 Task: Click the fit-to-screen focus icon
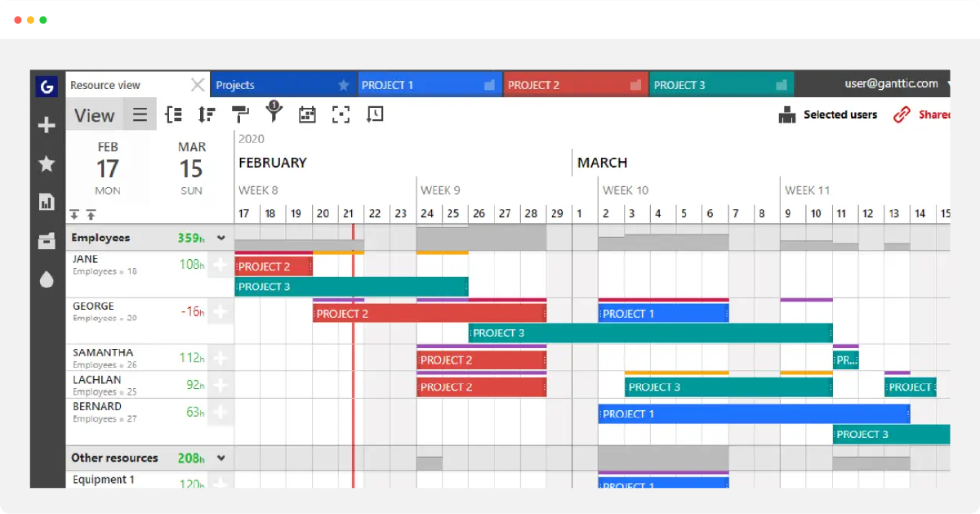click(x=341, y=115)
